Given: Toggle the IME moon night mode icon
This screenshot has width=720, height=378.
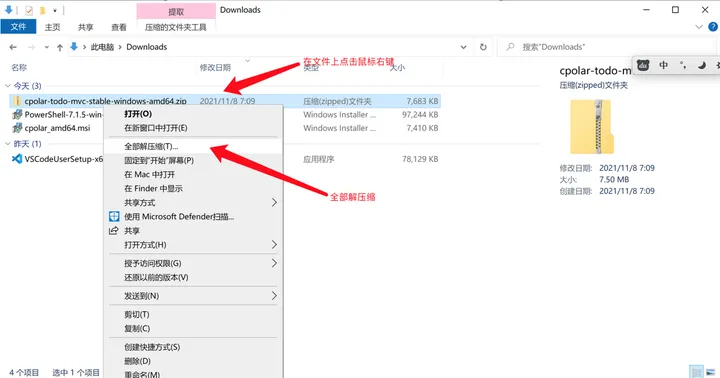Looking at the screenshot, I should (702, 65).
